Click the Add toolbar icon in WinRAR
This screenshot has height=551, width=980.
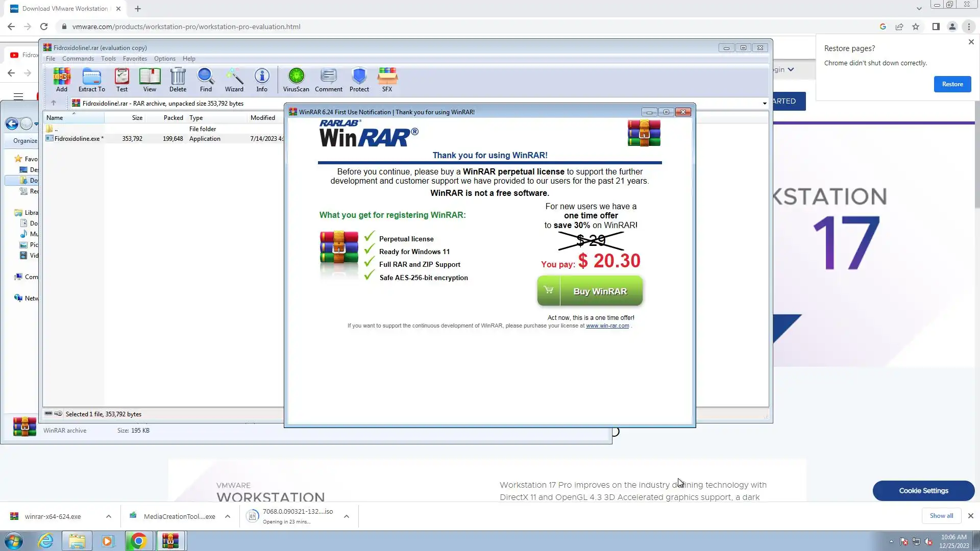coord(62,80)
